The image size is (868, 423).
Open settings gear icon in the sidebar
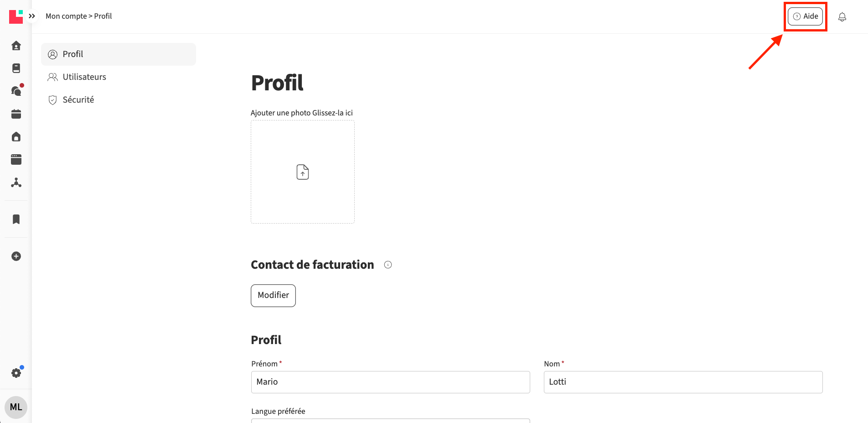(16, 373)
